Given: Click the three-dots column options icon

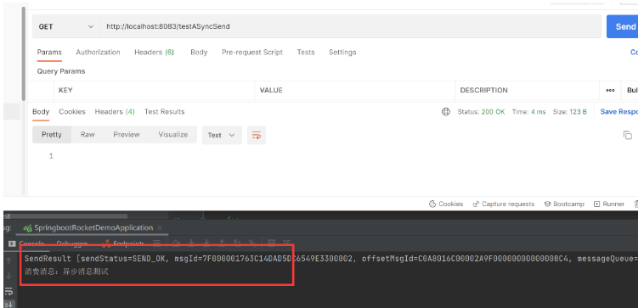Looking at the screenshot, I should (610, 90).
